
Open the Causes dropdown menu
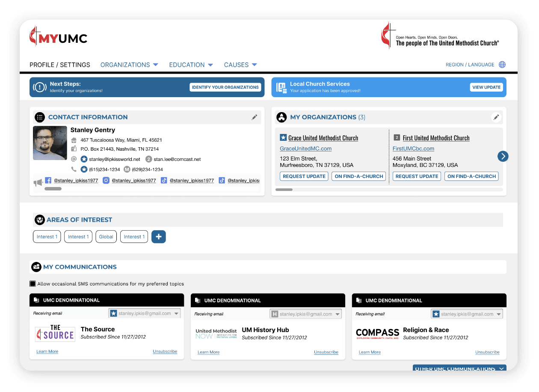point(240,64)
